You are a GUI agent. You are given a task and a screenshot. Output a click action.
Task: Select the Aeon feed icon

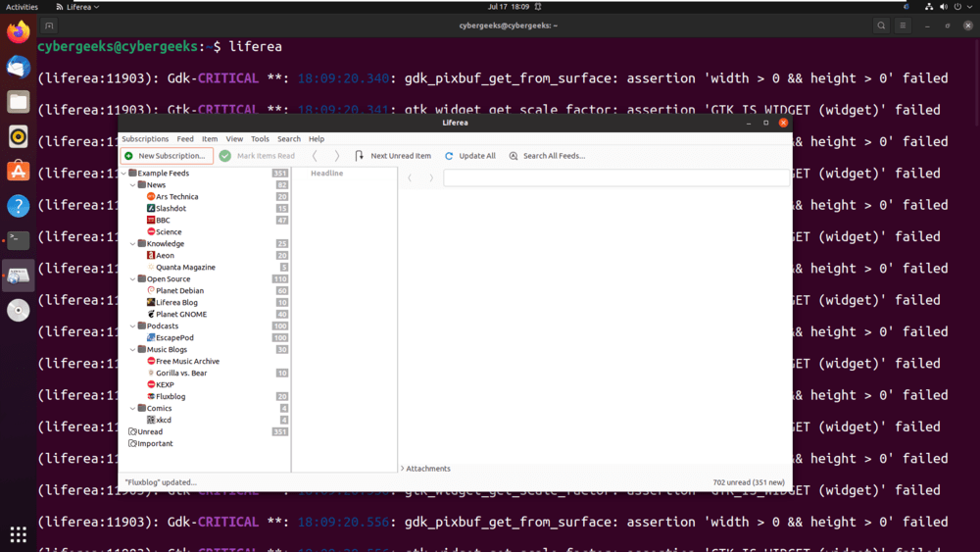pos(151,255)
